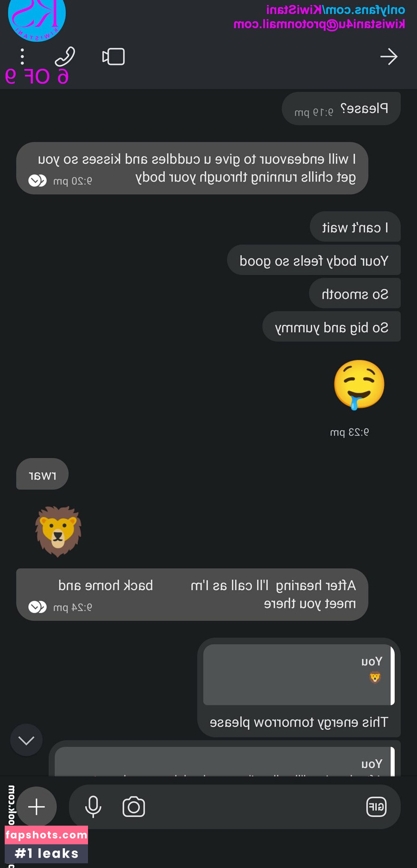The image size is (417, 868).
Task: Tap the microphone voice message icon
Action: pos(93,807)
